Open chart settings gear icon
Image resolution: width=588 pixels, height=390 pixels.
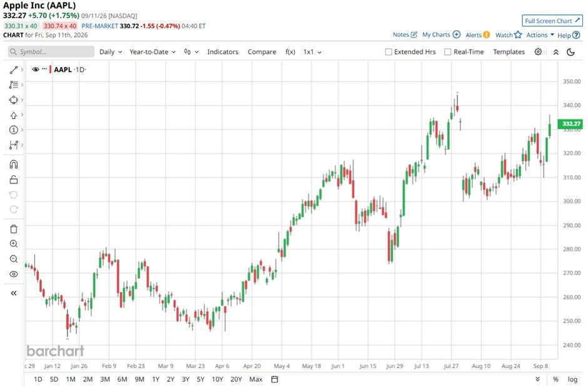click(x=538, y=52)
